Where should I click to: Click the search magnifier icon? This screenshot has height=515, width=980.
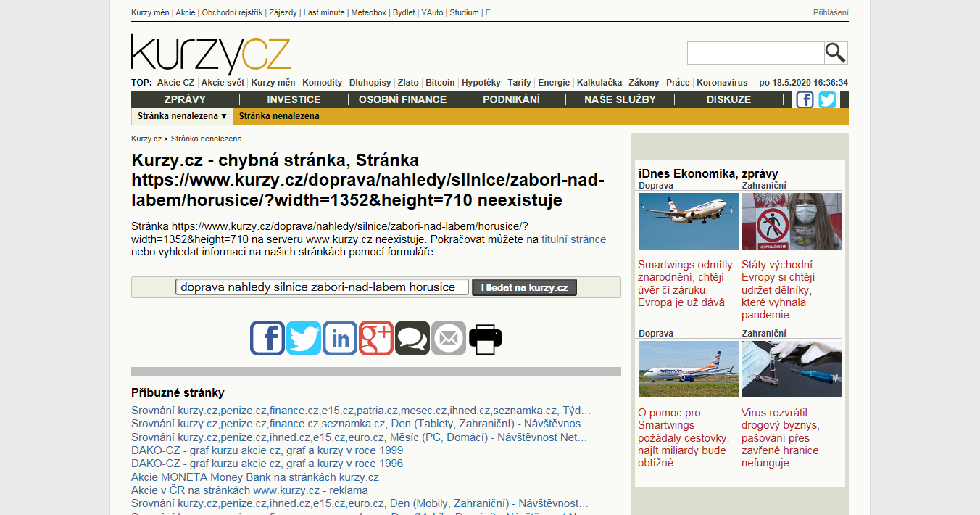[x=836, y=53]
